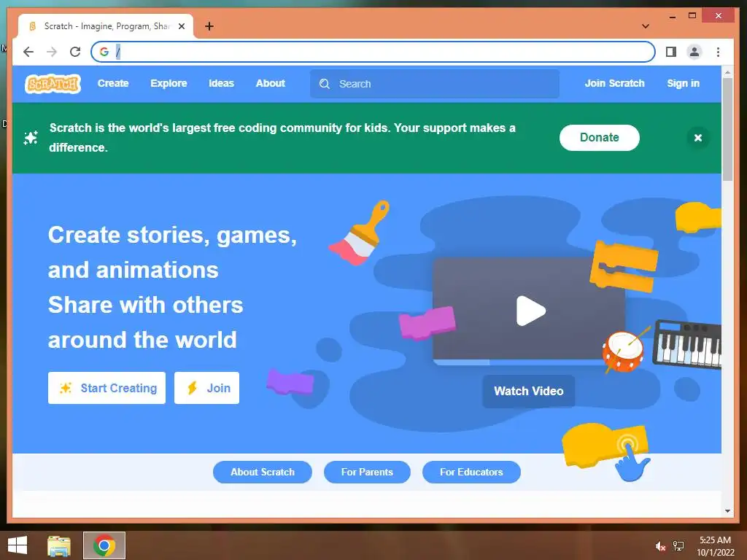Open the For Educators pill button
The image size is (747, 560).
click(471, 472)
